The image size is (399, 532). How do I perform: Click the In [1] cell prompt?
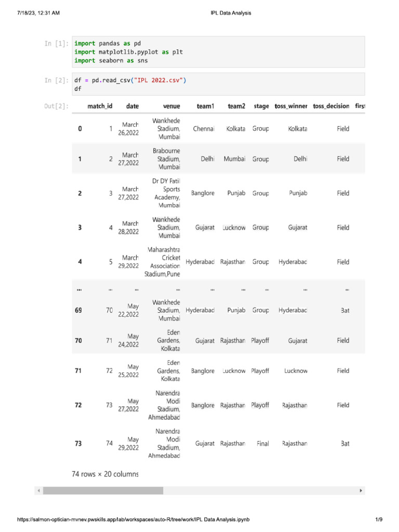click(x=57, y=44)
